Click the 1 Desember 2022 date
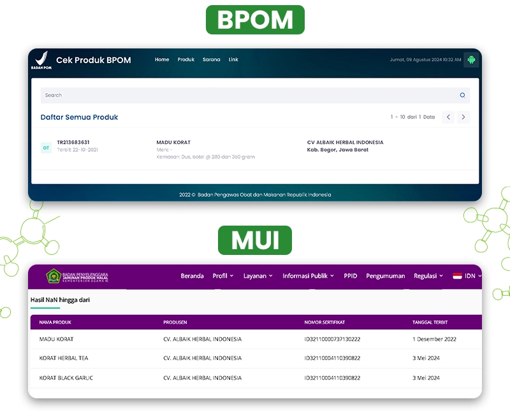Viewport: 510px width, 420px height. coord(434,340)
